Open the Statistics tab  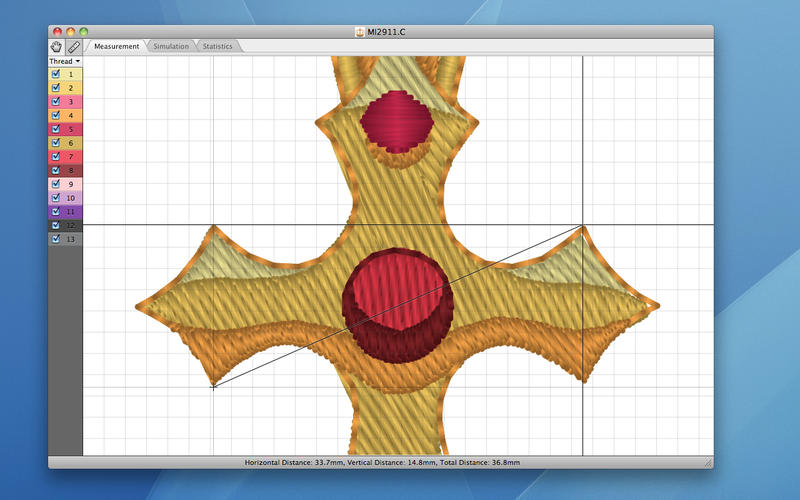pos(217,46)
